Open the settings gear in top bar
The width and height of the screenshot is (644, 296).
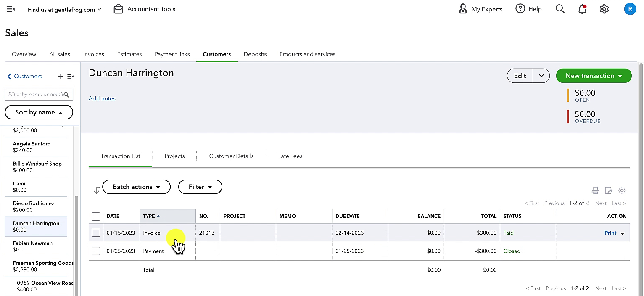pyautogui.click(x=604, y=9)
